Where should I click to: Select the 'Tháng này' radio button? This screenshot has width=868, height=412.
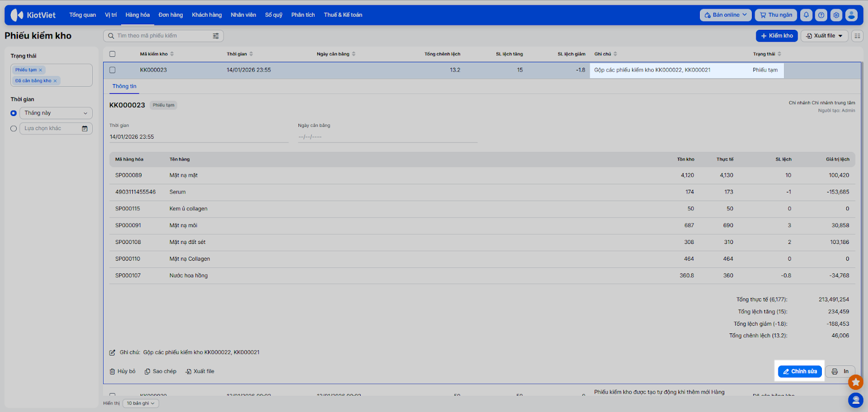[x=14, y=113]
